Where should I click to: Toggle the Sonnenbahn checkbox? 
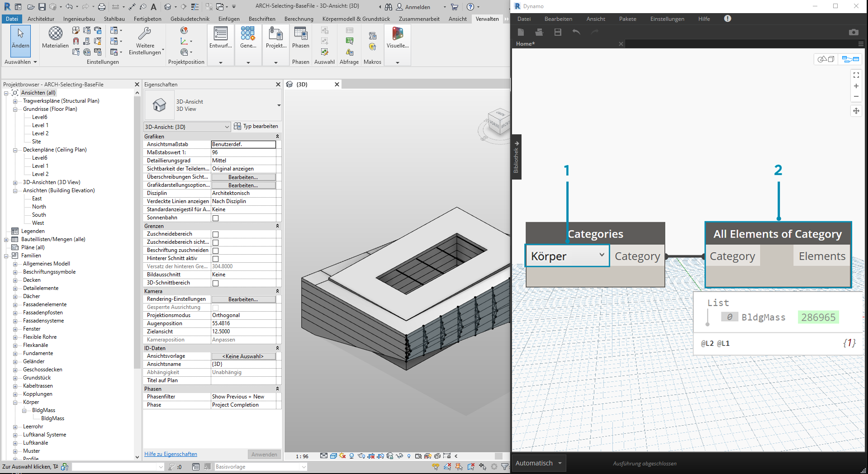pyautogui.click(x=215, y=218)
